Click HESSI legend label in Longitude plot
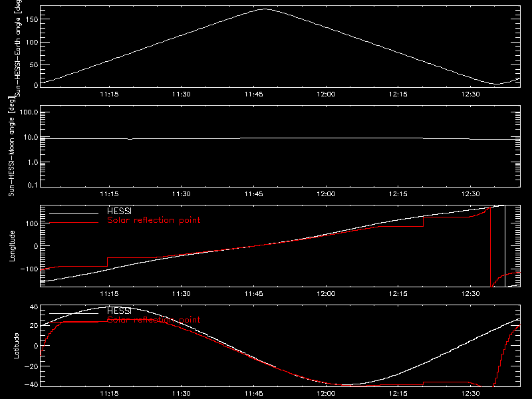532x399 pixels. pyautogui.click(x=119, y=211)
